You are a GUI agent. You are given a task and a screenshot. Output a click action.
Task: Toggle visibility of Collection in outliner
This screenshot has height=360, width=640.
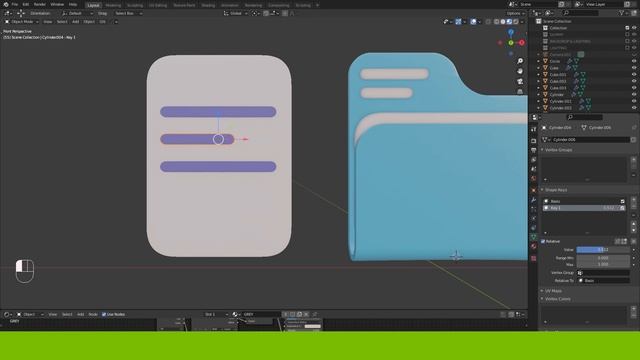click(x=634, y=28)
